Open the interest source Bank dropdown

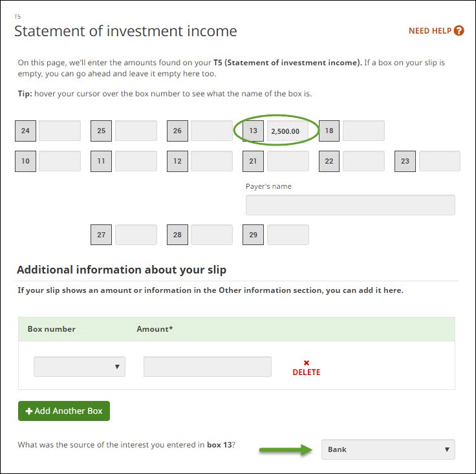388,449
